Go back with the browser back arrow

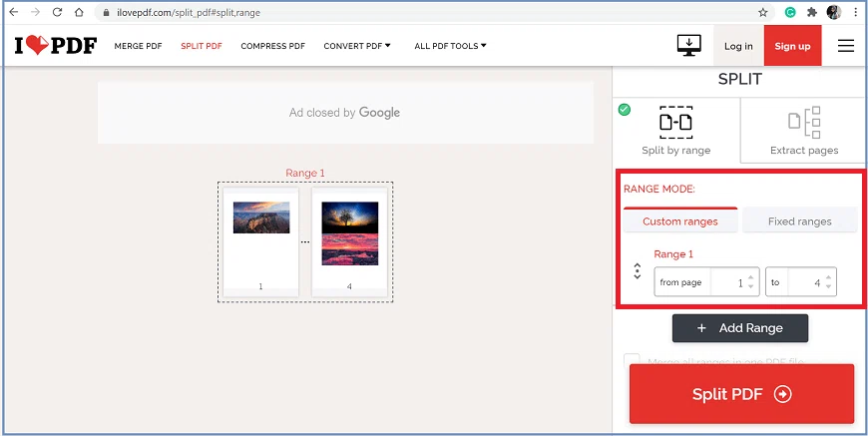click(x=14, y=12)
